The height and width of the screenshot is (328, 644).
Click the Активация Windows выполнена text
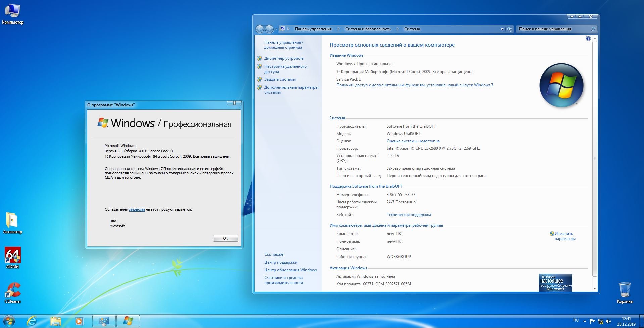pyautogui.click(x=365, y=276)
